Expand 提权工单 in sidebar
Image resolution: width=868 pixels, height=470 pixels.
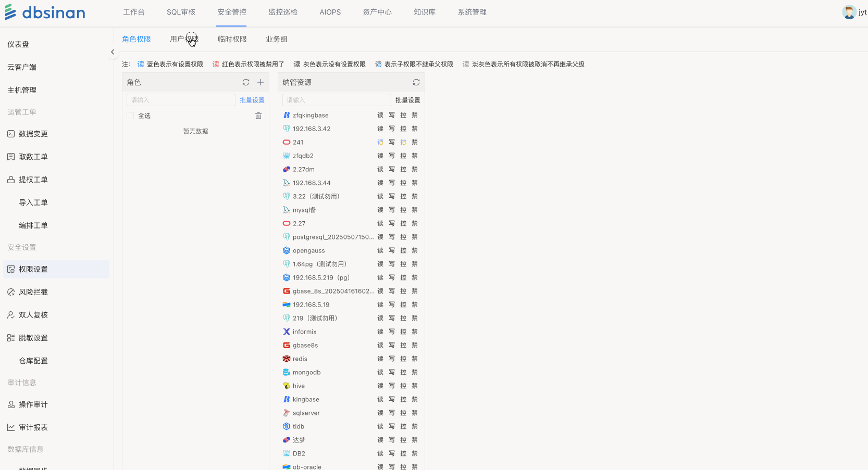click(33, 180)
